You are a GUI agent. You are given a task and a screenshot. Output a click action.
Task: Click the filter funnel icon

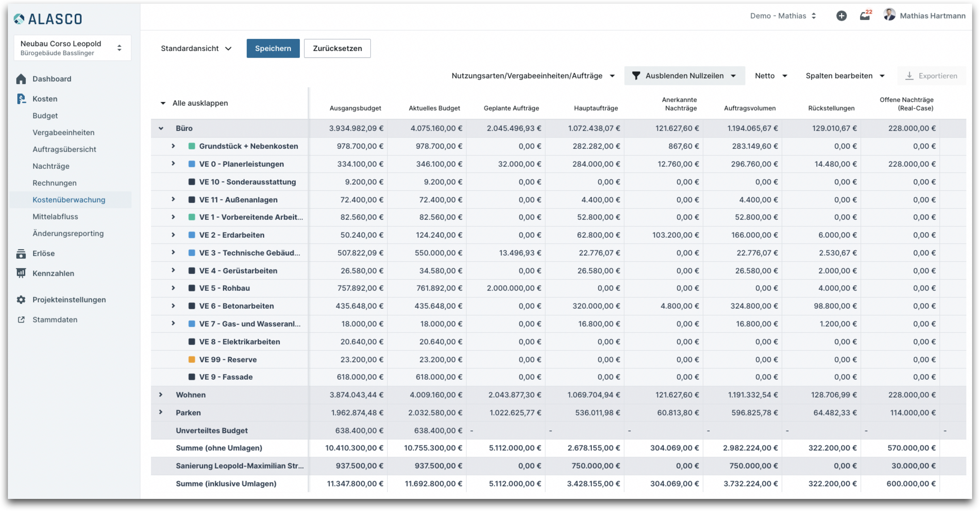point(636,76)
